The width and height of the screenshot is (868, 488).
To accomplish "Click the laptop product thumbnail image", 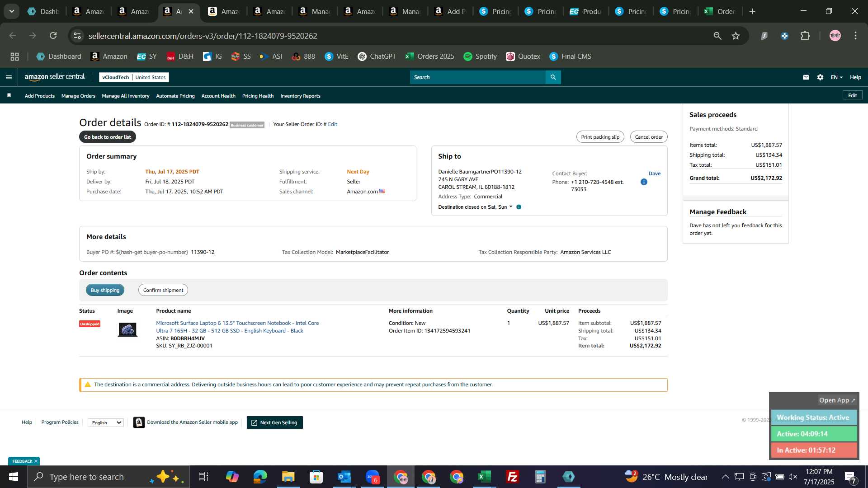I will coord(127,329).
